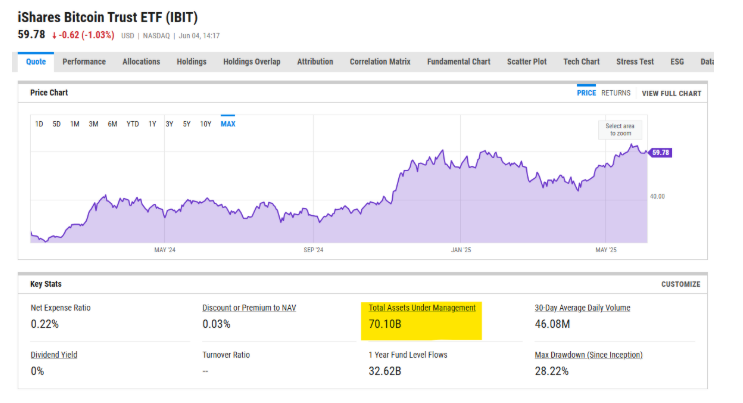Screen dimensions: 743x403
Task: Select the ESG tab
Action: click(x=677, y=62)
